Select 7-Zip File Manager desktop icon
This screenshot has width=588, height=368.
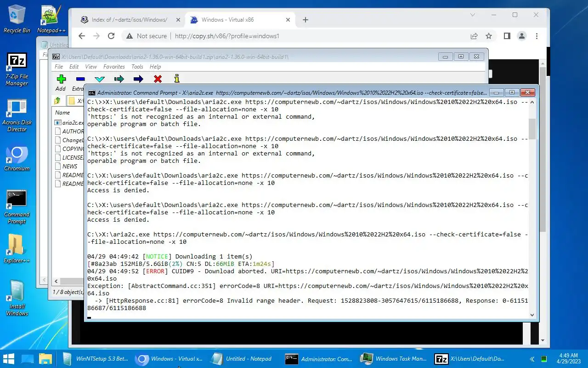tap(17, 69)
